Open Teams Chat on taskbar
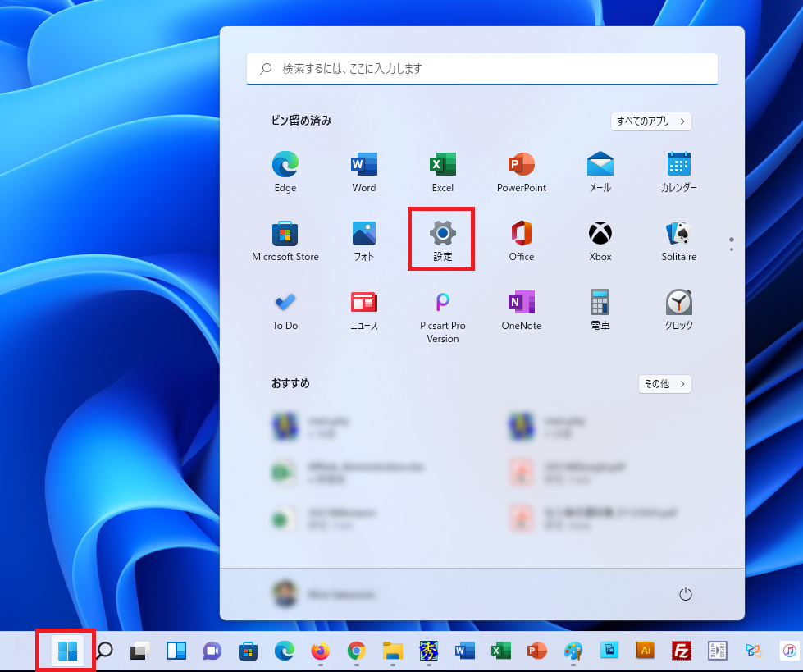803x672 pixels. pos(212,651)
